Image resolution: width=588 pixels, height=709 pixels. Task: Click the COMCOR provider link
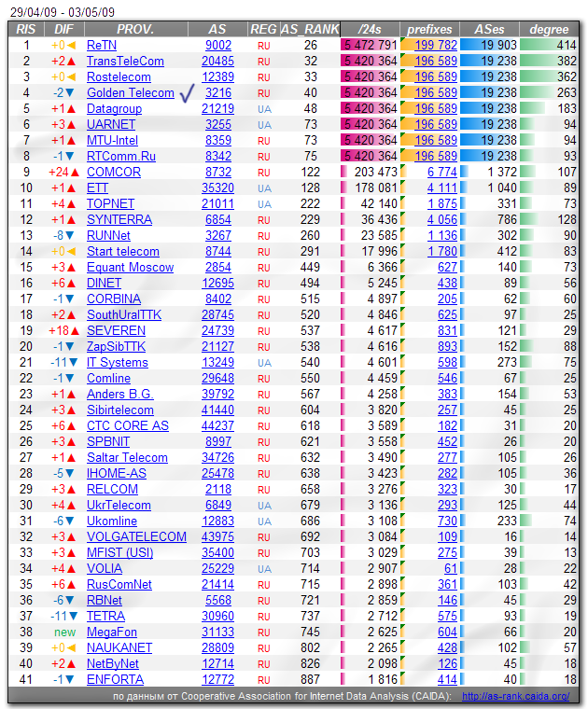pyautogui.click(x=114, y=172)
